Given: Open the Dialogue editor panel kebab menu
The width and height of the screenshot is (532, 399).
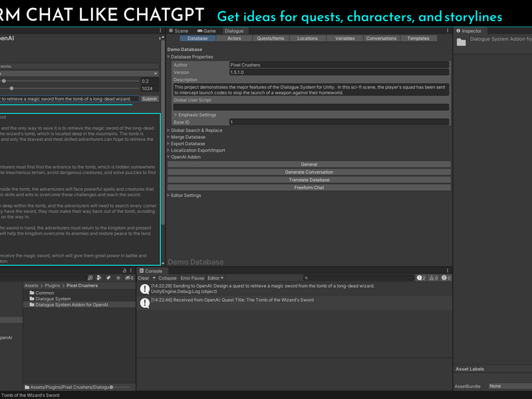Looking at the screenshot, I should point(448,30).
